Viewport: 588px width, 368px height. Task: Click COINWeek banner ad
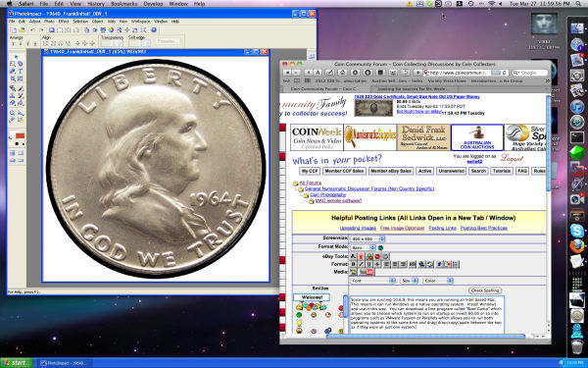point(317,137)
